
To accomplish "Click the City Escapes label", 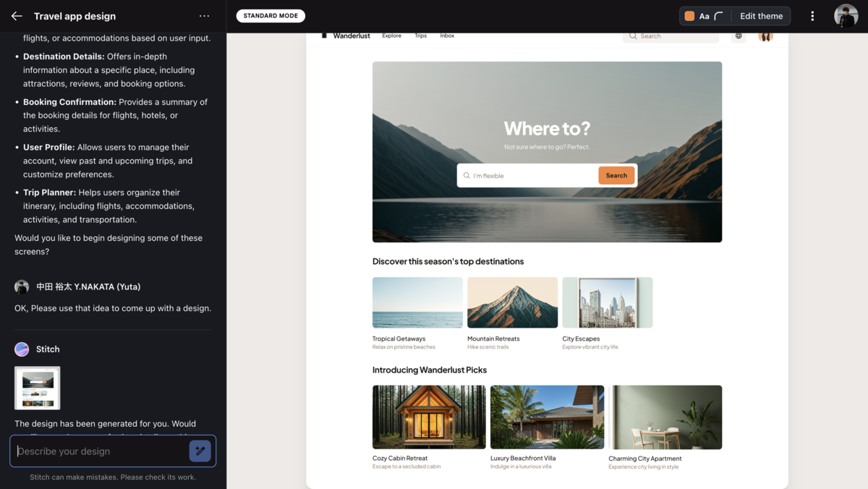I will [581, 339].
